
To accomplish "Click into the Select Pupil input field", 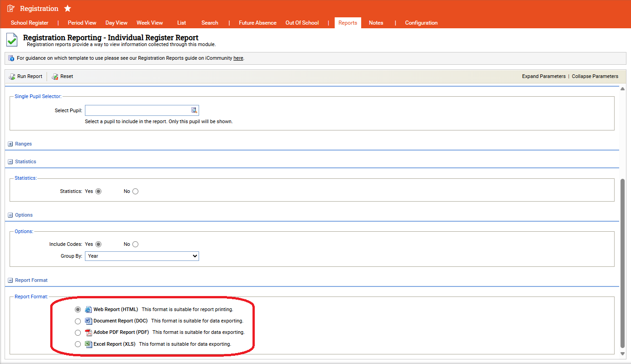I will coord(137,110).
